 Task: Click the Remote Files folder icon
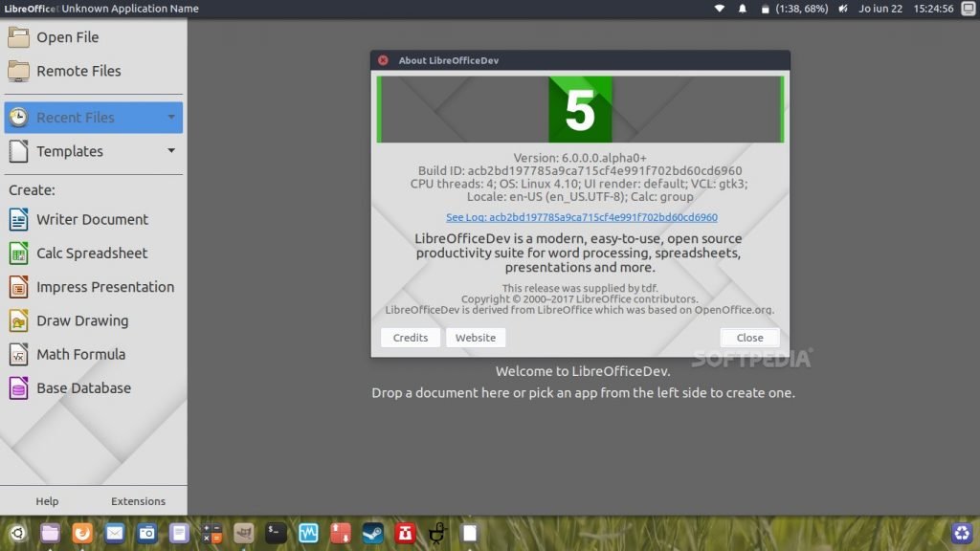tap(18, 71)
